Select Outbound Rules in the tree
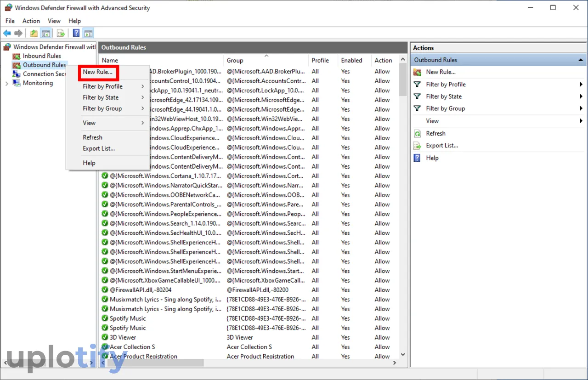 tap(45, 65)
